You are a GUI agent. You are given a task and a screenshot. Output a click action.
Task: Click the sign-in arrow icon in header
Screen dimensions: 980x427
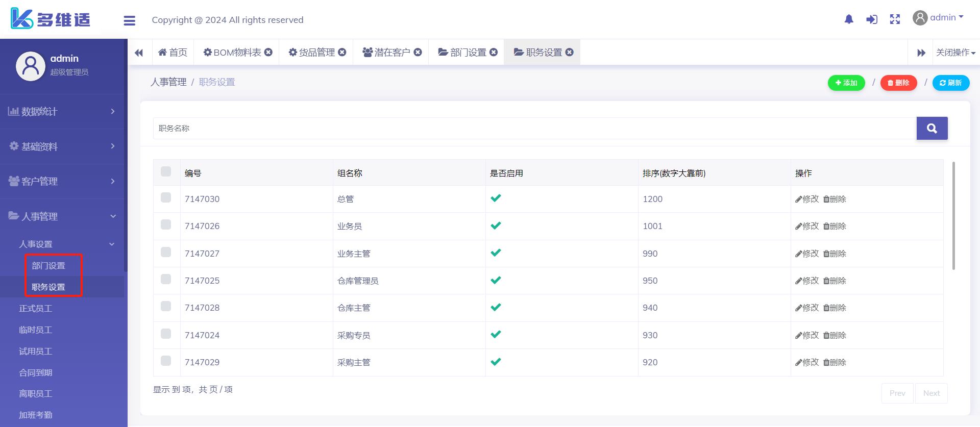pos(872,19)
